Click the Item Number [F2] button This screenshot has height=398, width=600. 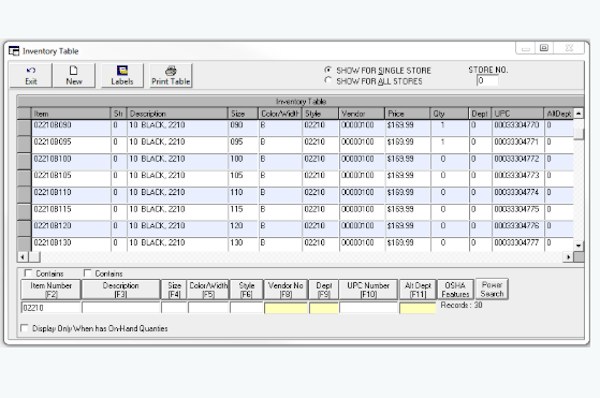(x=51, y=289)
